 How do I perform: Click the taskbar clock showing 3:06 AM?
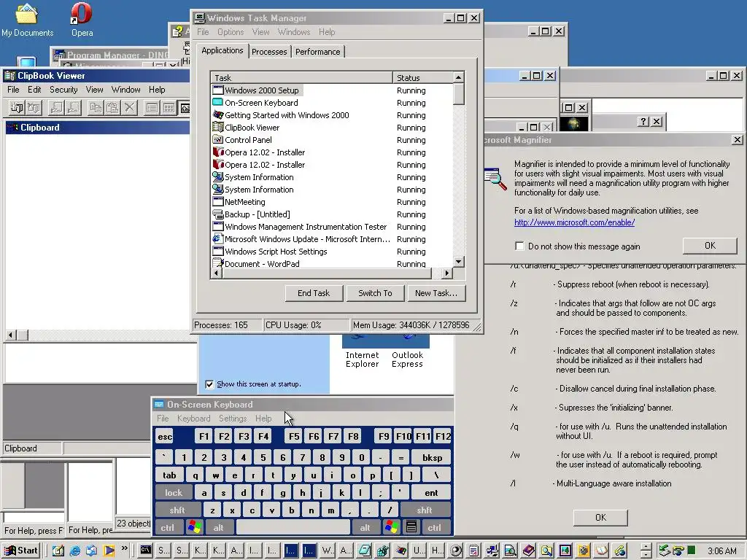pyautogui.click(x=721, y=551)
